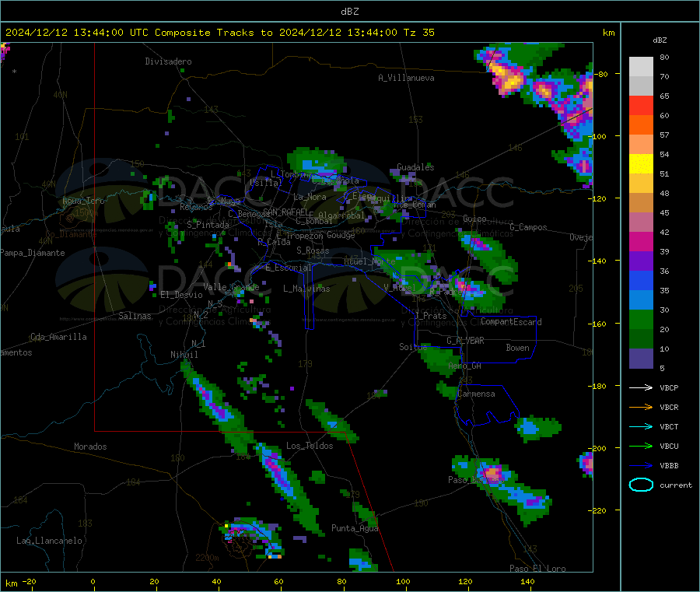Viewport: 700px width, 592px height.
Task: Click the orange VBCR arrow legend icon
Action: 641,407
